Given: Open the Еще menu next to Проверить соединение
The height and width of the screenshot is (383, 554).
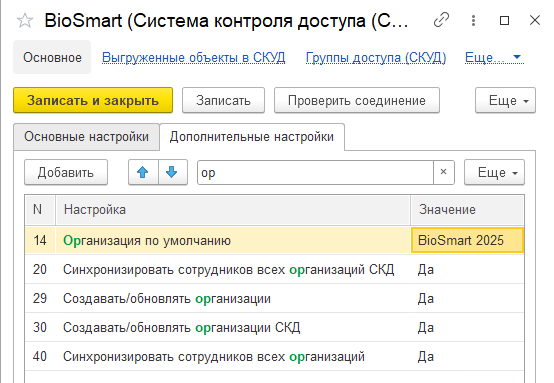Looking at the screenshot, I should (x=505, y=100).
